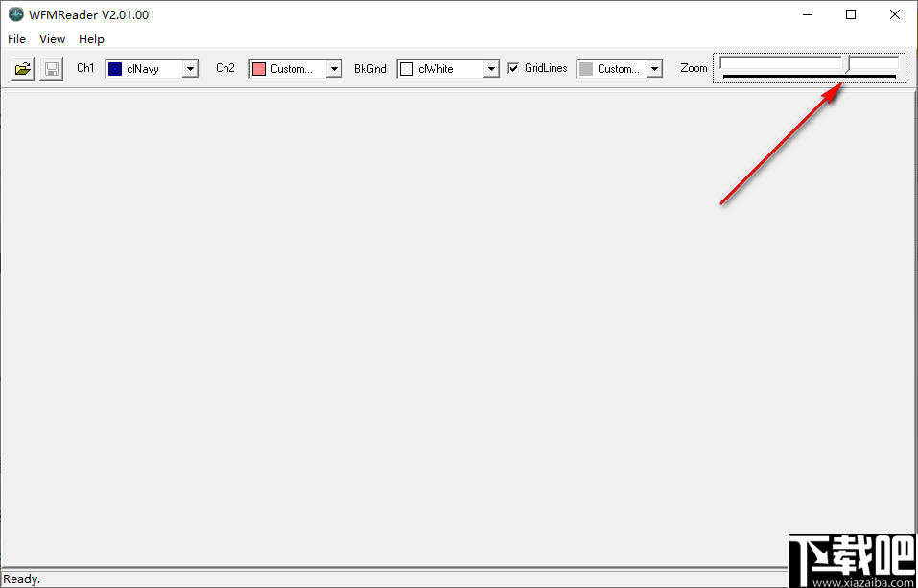Viewport: 918px width, 588px height.
Task: Open the Ch1 color dropdown
Action: click(189, 68)
